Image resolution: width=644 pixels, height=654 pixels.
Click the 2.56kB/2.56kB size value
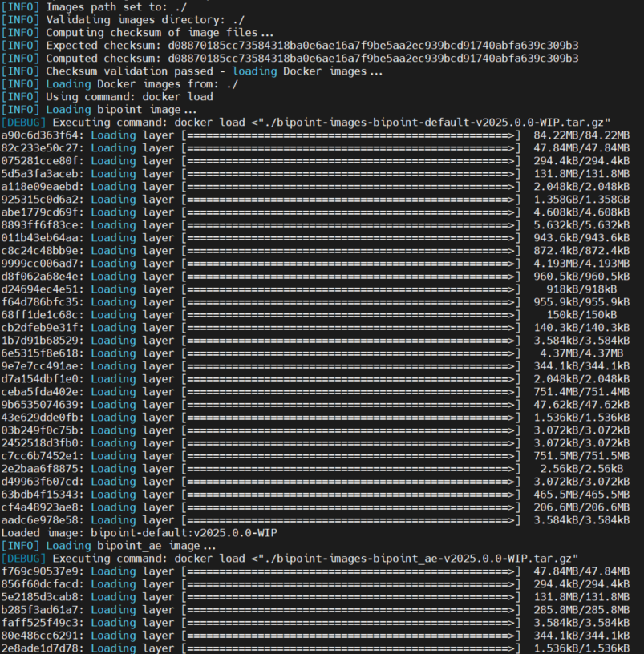tap(581, 469)
